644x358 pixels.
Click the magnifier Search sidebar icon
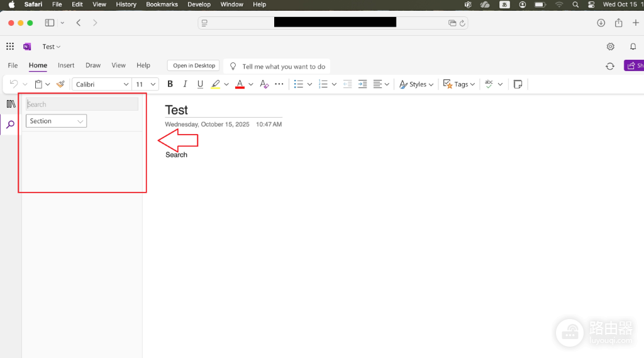(11, 124)
